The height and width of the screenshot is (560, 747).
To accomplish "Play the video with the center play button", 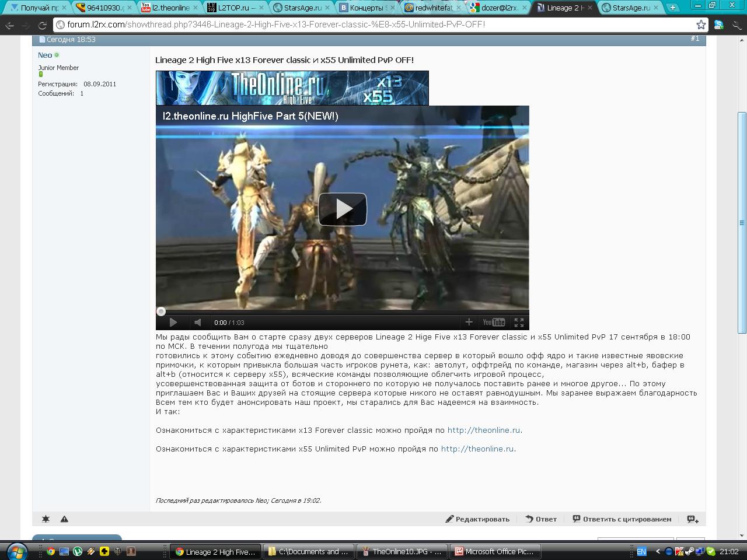I will click(x=342, y=209).
